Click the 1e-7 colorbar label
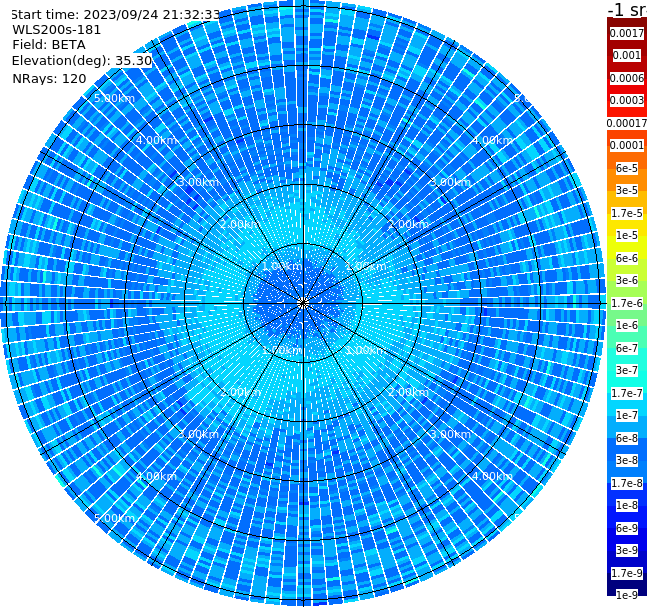 tap(627, 415)
